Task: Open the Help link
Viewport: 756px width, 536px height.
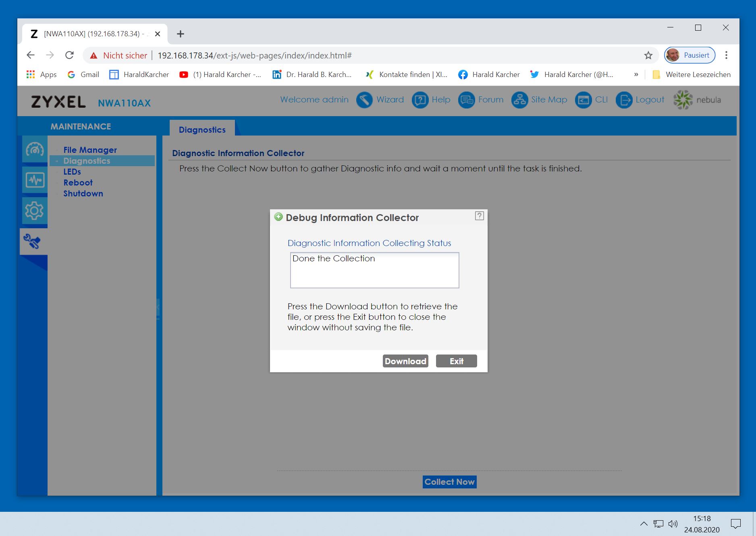Action: [x=441, y=100]
